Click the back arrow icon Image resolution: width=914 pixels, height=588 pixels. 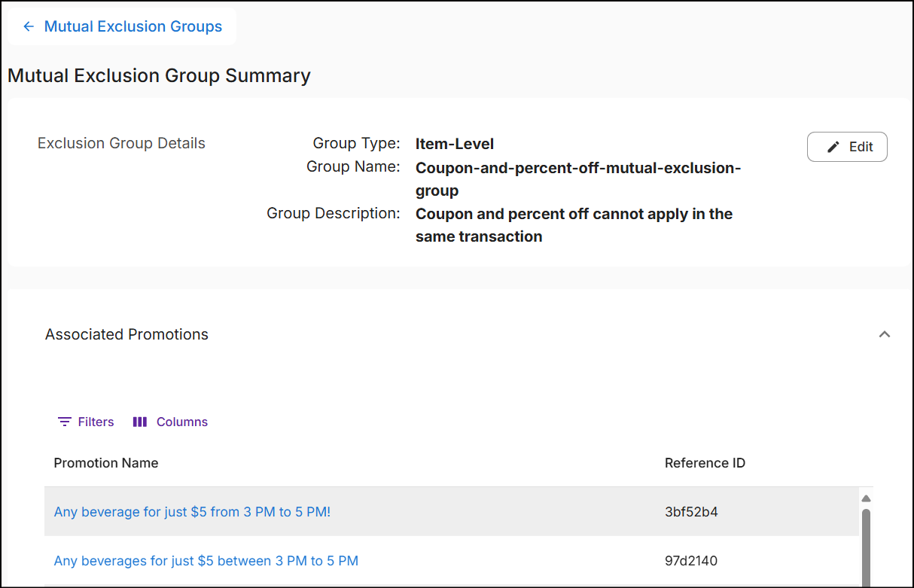(x=29, y=27)
